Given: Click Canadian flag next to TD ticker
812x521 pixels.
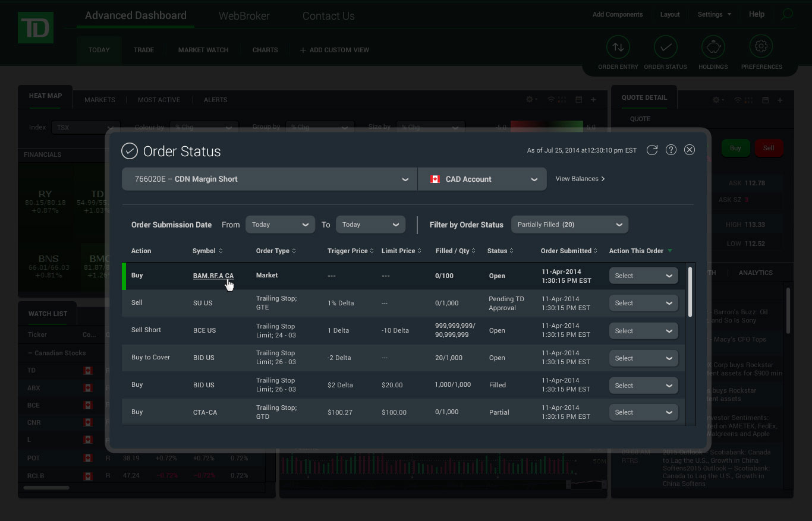Looking at the screenshot, I should tap(88, 371).
